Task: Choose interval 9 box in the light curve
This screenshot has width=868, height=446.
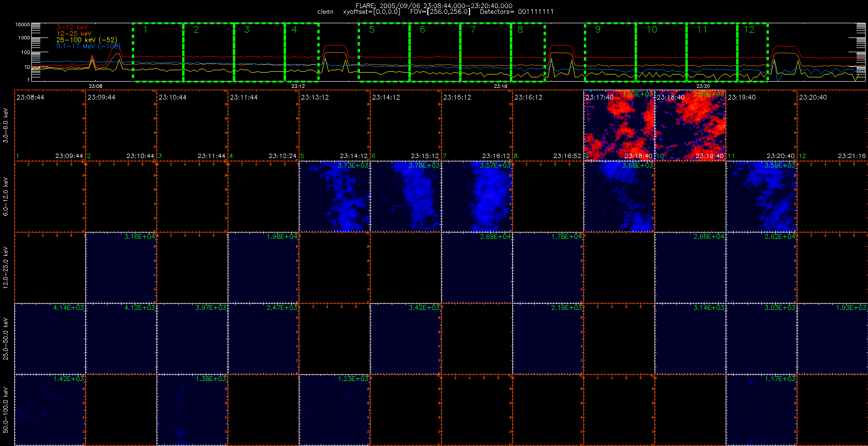Action: coord(610,52)
